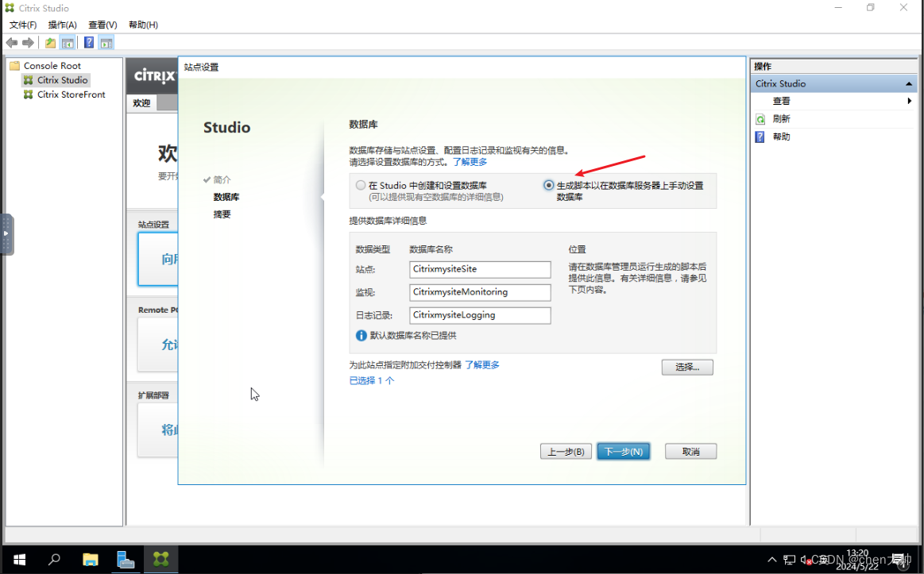Select Console Root in tree
The width and height of the screenshot is (924, 574).
[52, 65]
